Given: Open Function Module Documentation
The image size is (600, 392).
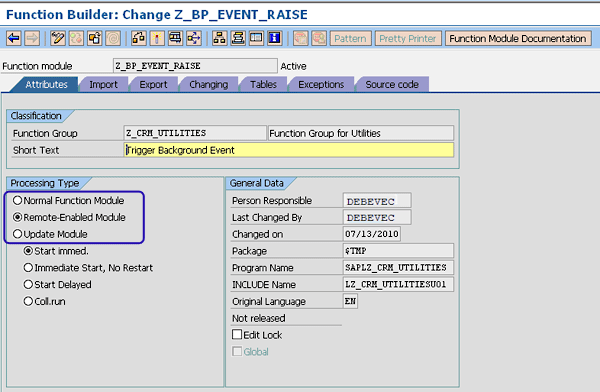Looking at the screenshot, I should (x=518, y=39).
